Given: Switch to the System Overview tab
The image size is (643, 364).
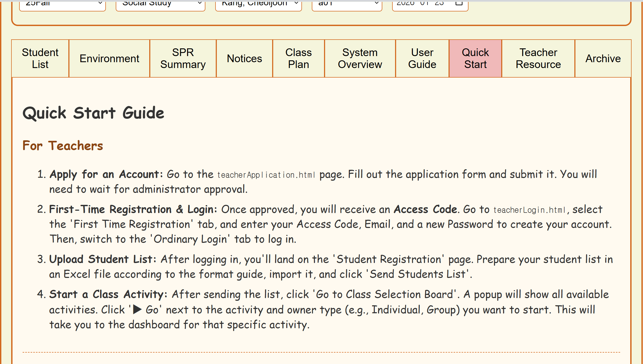Looking at the screenshot, I should coord(360,58).
